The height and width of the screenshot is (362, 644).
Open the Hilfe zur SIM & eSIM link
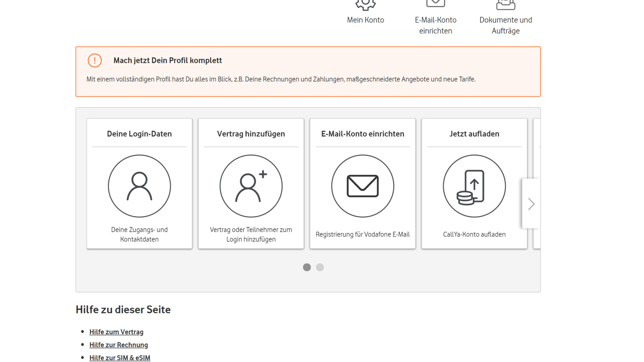pyautogui.click(x=120, y=357)
